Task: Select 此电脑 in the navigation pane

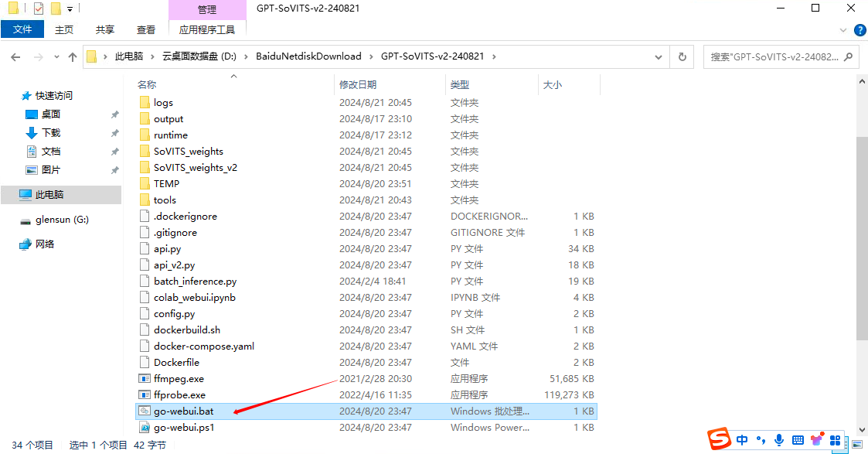Action: [49, 195]
